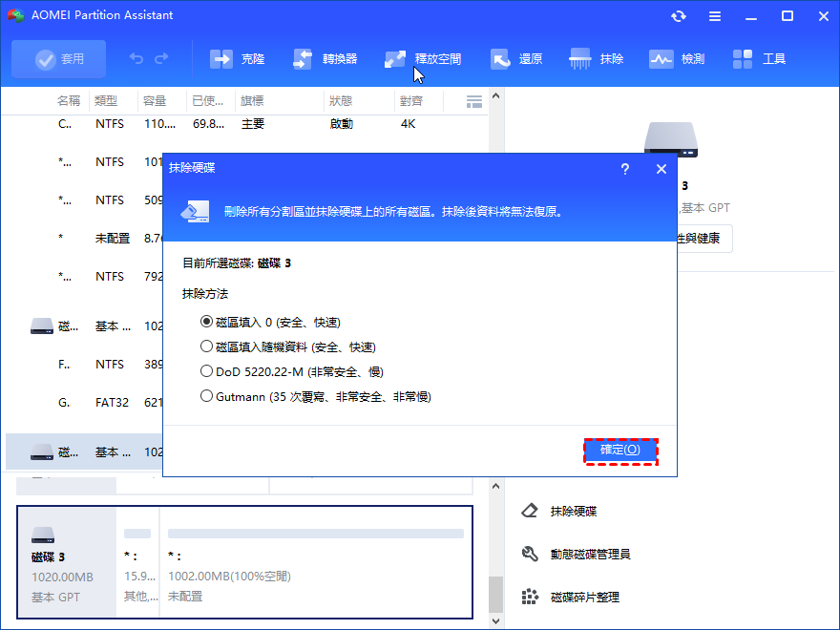Screen dimensions: 840x630
Task: Open the hamburger menu in title bar
Action: click(715, 16)
